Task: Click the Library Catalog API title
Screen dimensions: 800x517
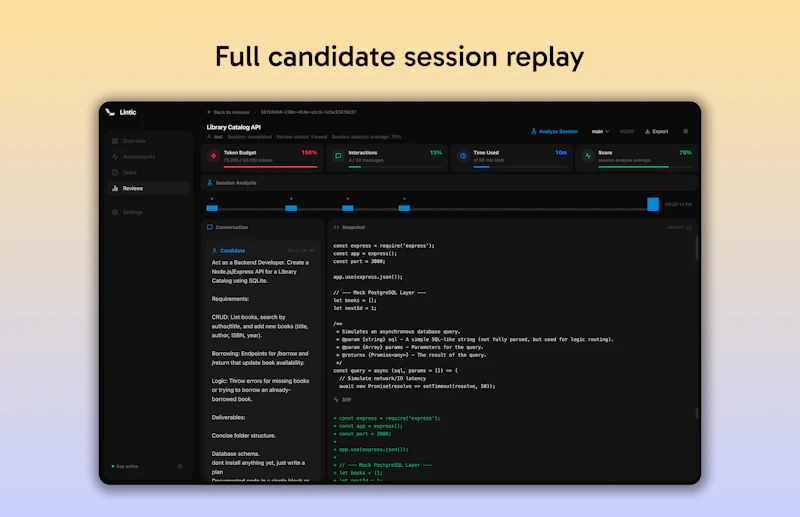Action: click(234, 127)
